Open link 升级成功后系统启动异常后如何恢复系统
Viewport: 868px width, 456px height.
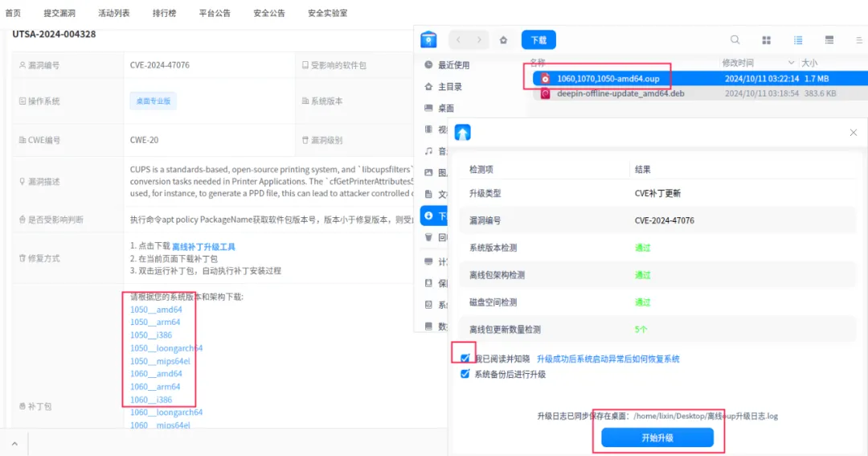tap(608, 359)
